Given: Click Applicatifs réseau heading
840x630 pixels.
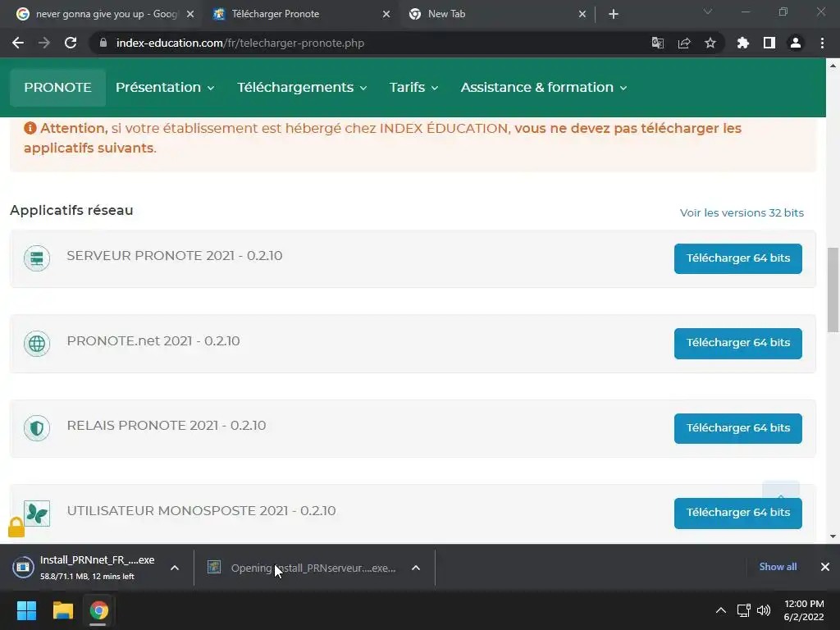Looking at the screenshot, I should [x=71, y=210].
